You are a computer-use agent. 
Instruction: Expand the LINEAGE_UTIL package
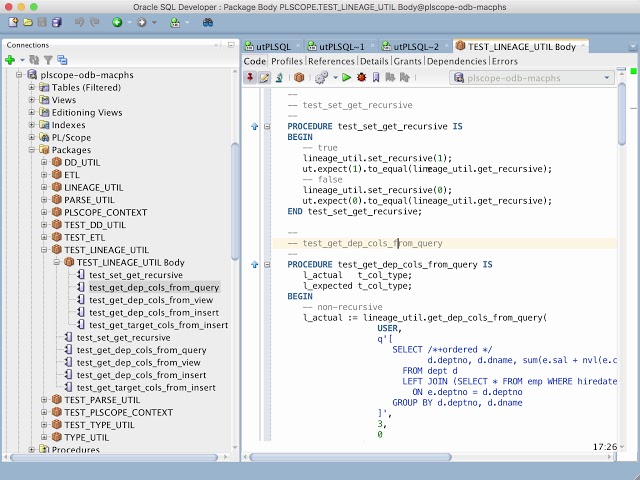tap(44, 187)
